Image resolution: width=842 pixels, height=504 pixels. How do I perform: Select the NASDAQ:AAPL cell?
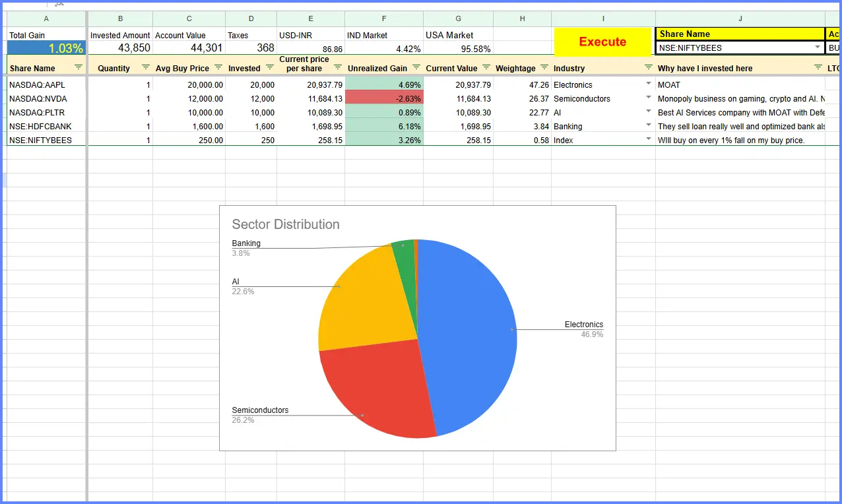pyautogui.click(x=46, y=84)
